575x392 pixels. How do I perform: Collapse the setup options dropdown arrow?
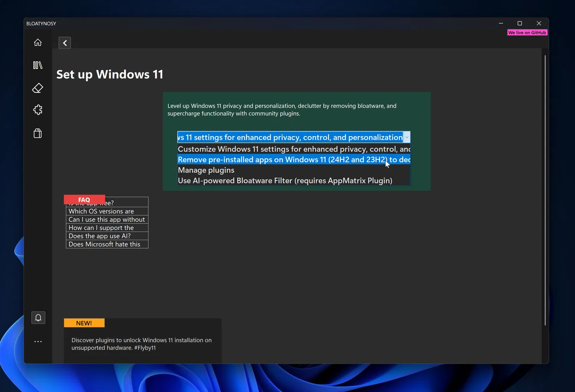[407, 137]
